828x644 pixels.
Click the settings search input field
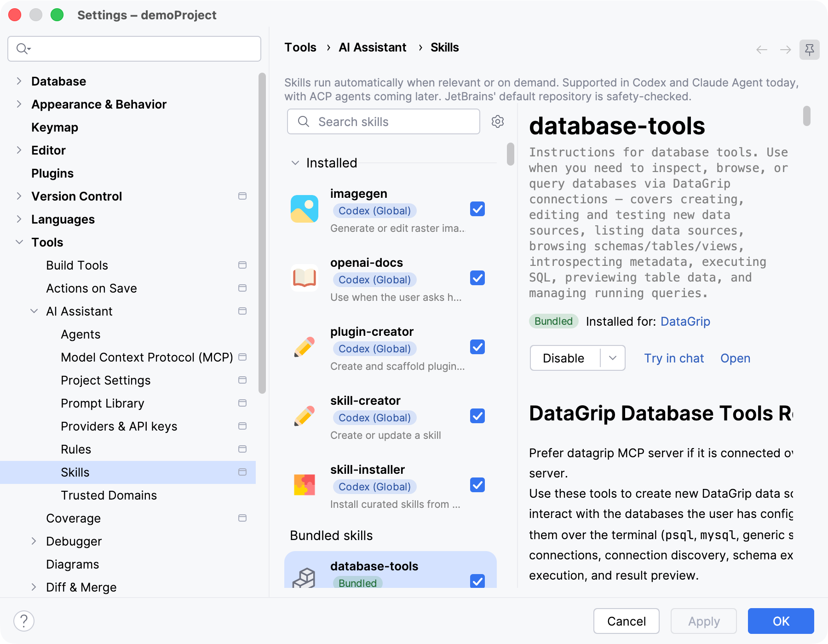point(134,48)
